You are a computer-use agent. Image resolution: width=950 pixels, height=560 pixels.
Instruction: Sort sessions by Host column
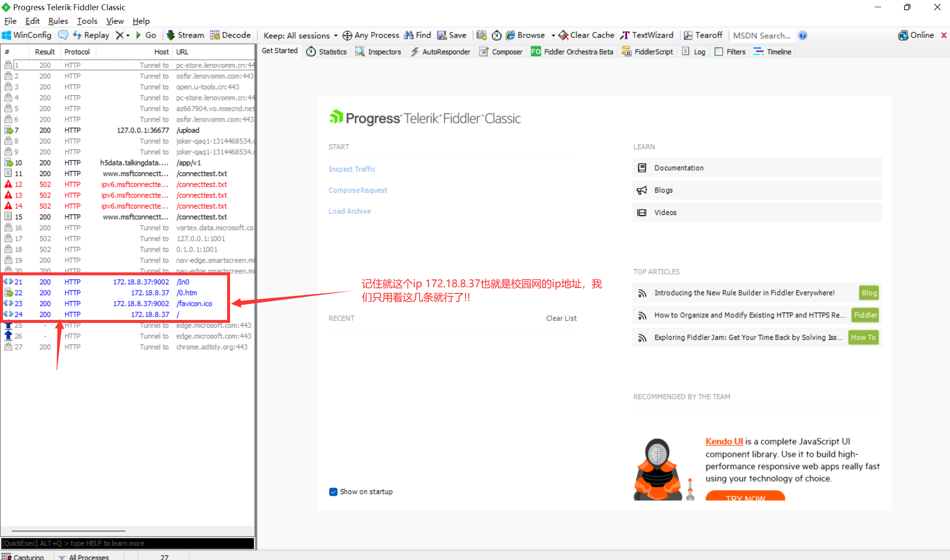pos(134,52)
